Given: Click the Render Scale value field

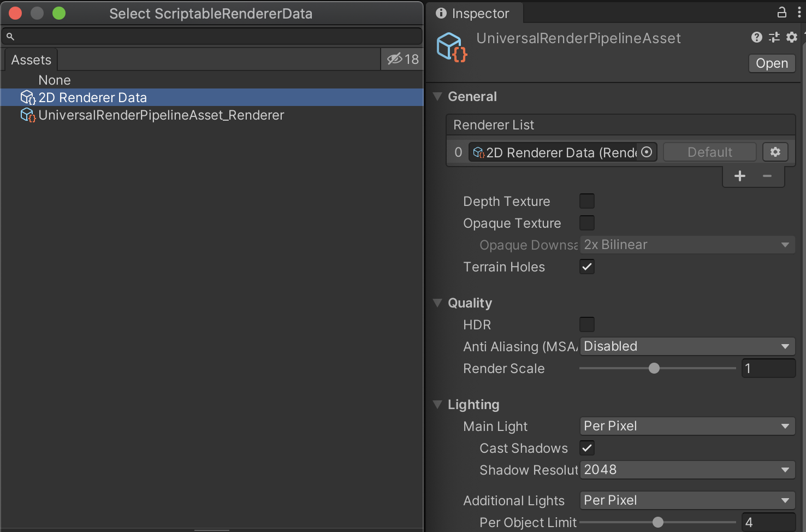Looking at the screenshot, I should tap(768, 368).
